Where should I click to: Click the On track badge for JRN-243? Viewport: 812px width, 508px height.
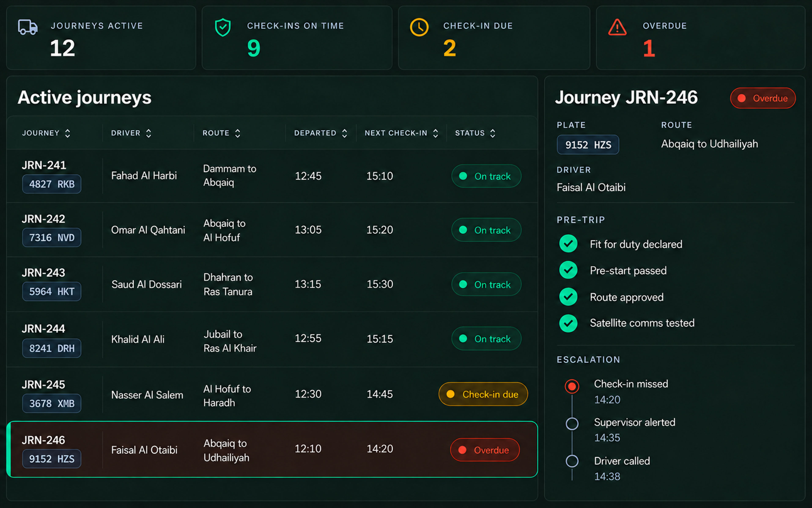(x=486, y=284)
